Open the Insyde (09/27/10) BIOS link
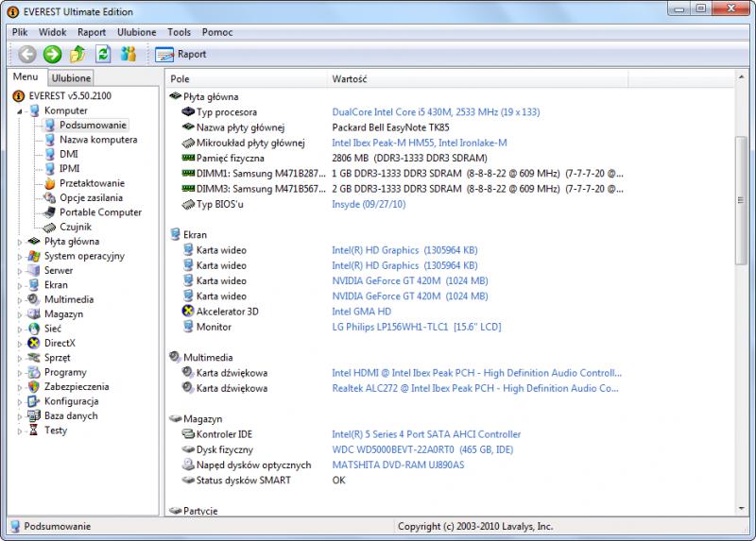This screenshot has height=541, width=756. 369,204
